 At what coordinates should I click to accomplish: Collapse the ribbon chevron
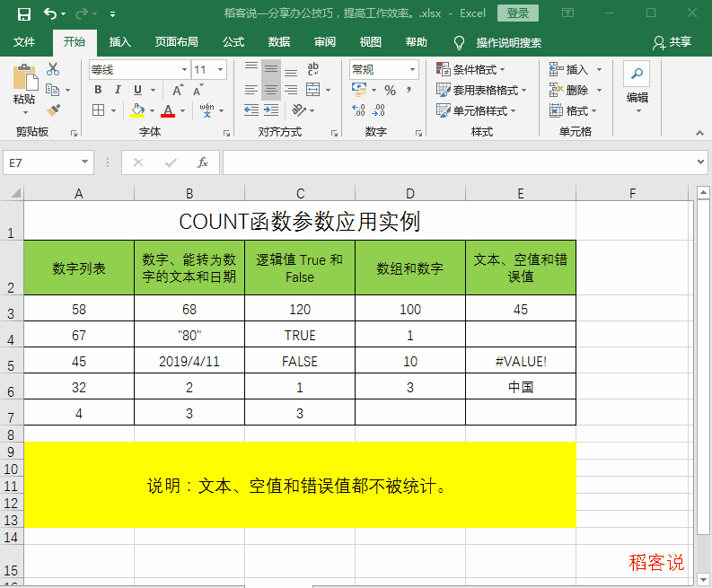(699, 133)
